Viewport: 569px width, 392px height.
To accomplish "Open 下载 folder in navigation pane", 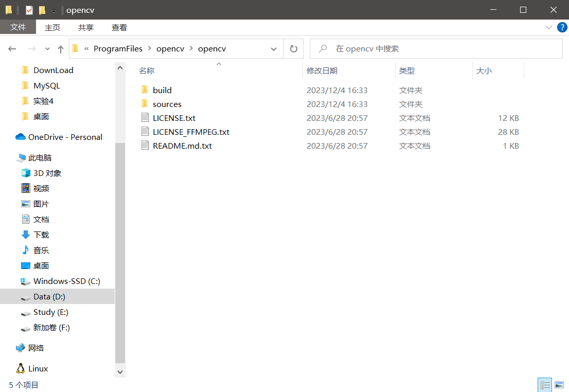I will tap(41, 235).
